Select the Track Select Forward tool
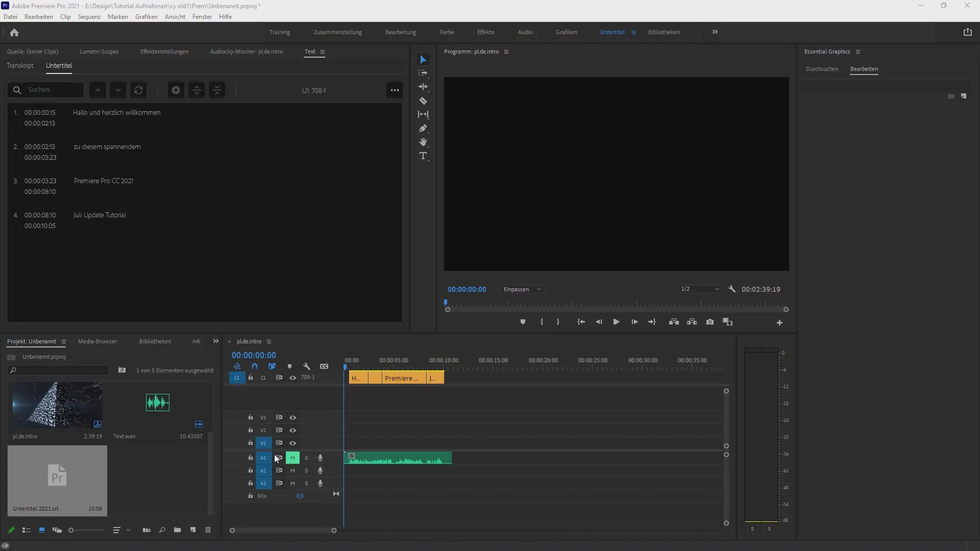980x551 pixels. 423,73
